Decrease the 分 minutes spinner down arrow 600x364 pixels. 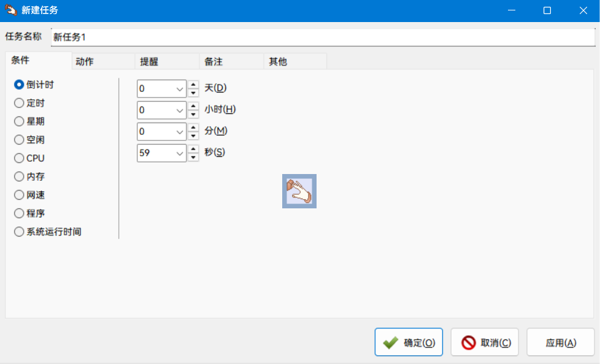pos(194,136)
